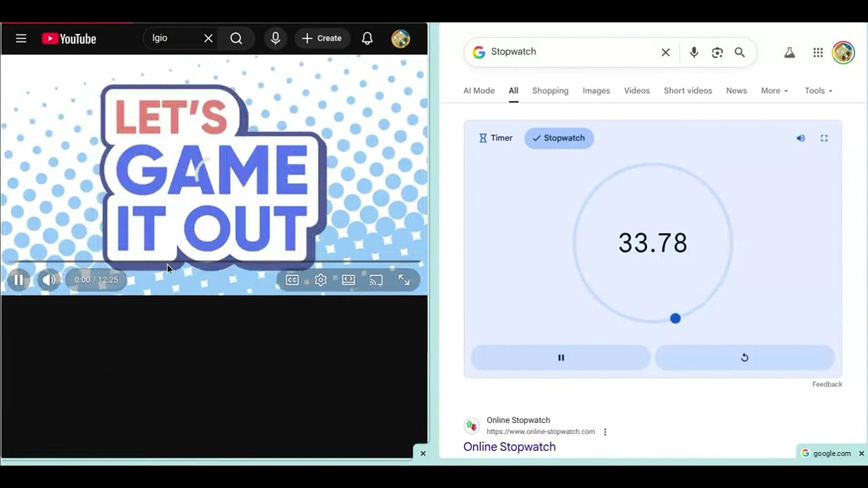Screen dimensions: 868x488
Task: Open the Images results tab
Action: pyautogui.click(x=596, y=91)
